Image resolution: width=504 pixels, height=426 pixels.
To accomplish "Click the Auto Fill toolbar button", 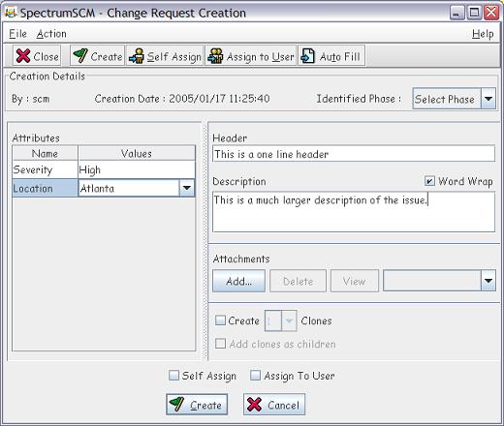I will point(331,56).
